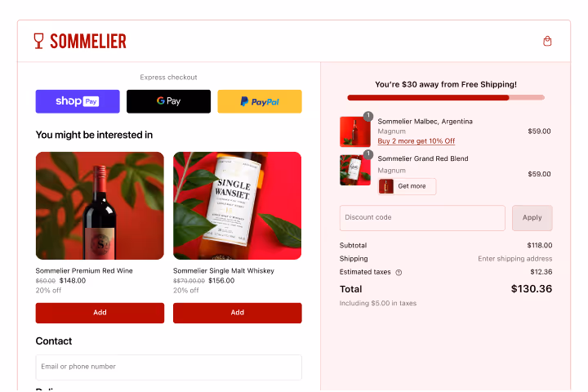The height and width of the screenshot is (392, 588).
Task: Add Sommelier Premium Red Wine
Action: 100,313
